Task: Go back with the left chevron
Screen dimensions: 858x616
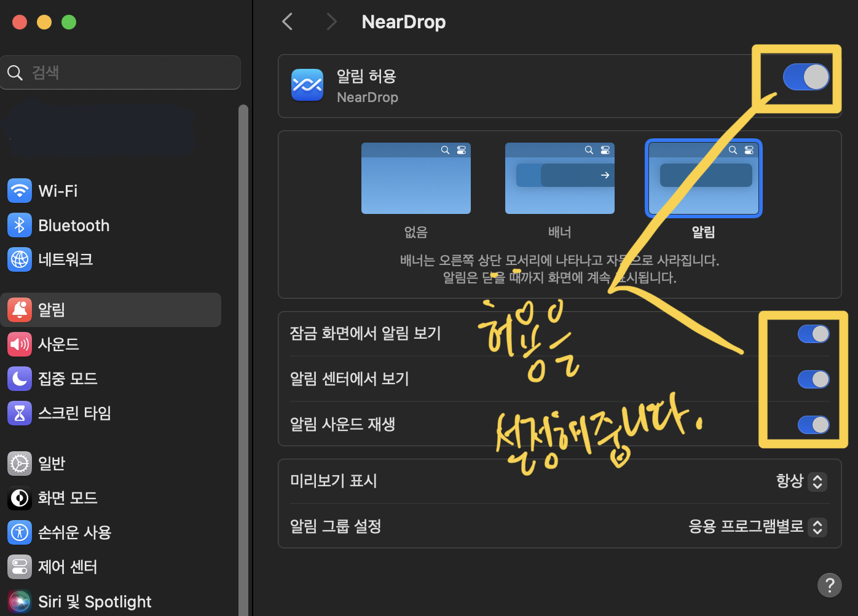Action: 287,22
